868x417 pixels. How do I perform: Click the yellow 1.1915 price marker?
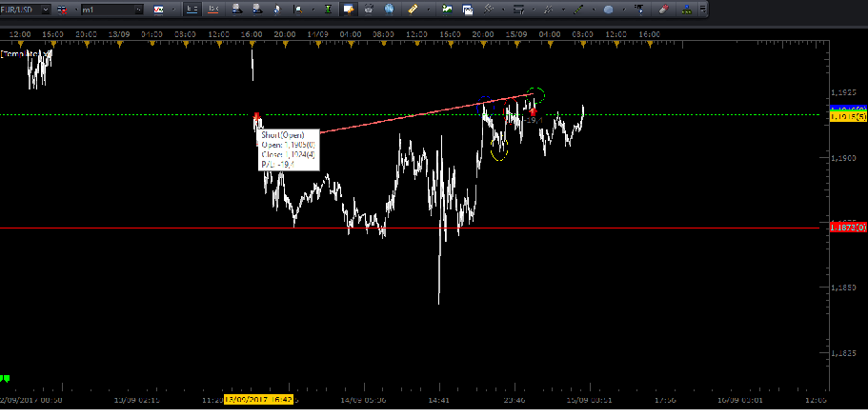pyautogui.click(x=847, y=116)
